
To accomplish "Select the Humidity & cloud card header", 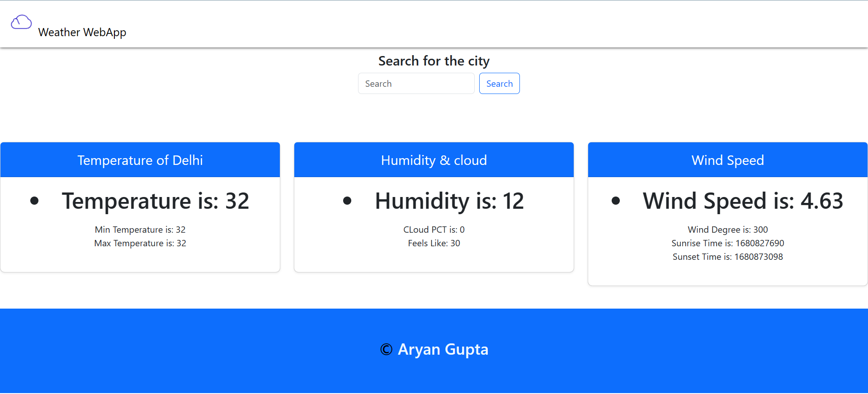I will click(434, 160).
